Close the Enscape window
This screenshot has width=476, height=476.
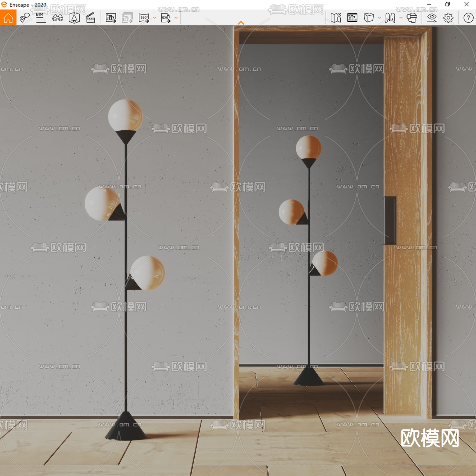[x=466, y=4]
